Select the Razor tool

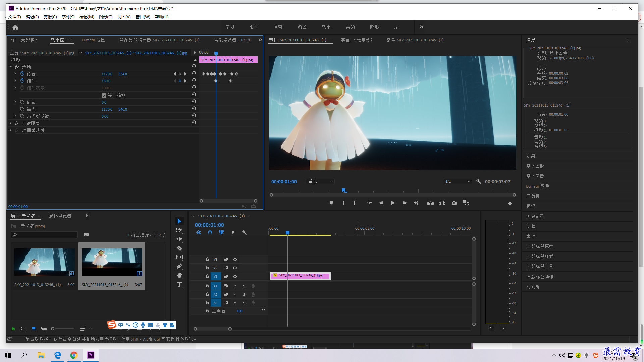point(179,248)
